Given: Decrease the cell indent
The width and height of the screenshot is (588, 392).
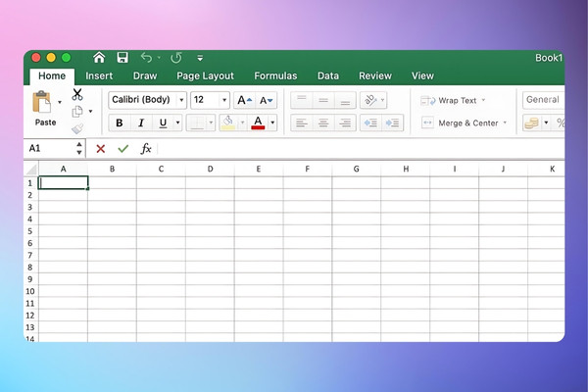Looking at the screenshot, I should click(370, 122).
